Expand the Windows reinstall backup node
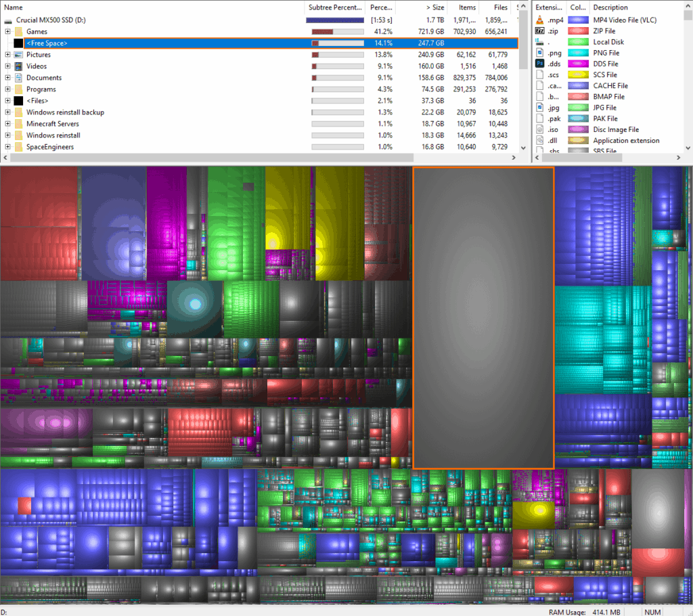693x616 pixels. [x=7, y=112]
